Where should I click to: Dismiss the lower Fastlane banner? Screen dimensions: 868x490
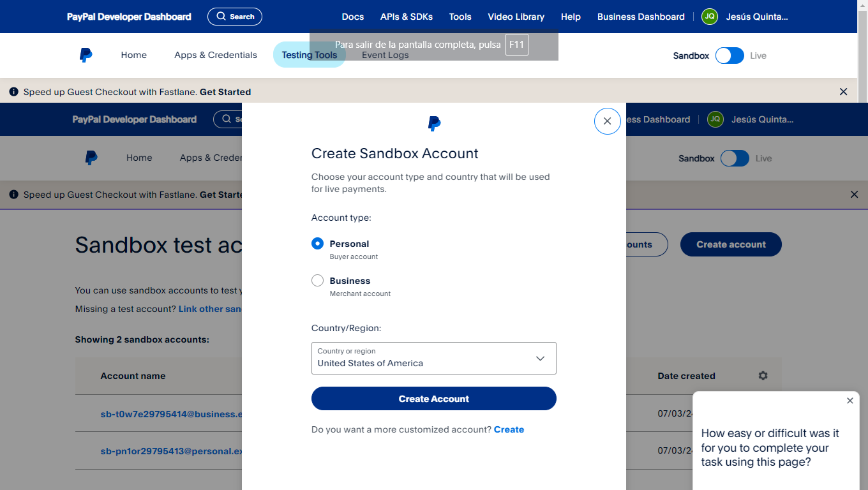854,195
